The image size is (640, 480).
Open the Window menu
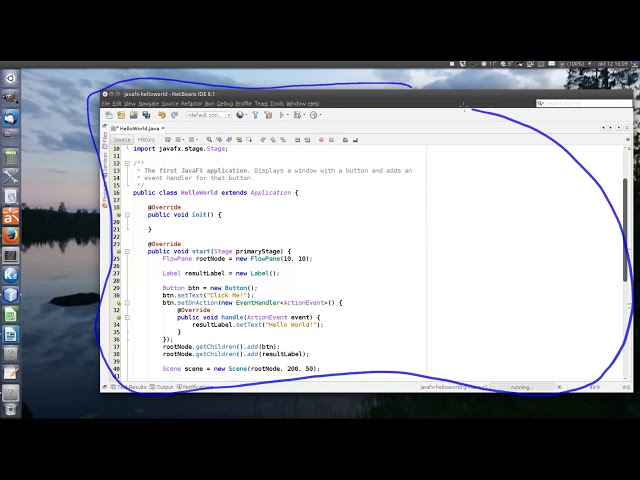click(x=296, y=104)
